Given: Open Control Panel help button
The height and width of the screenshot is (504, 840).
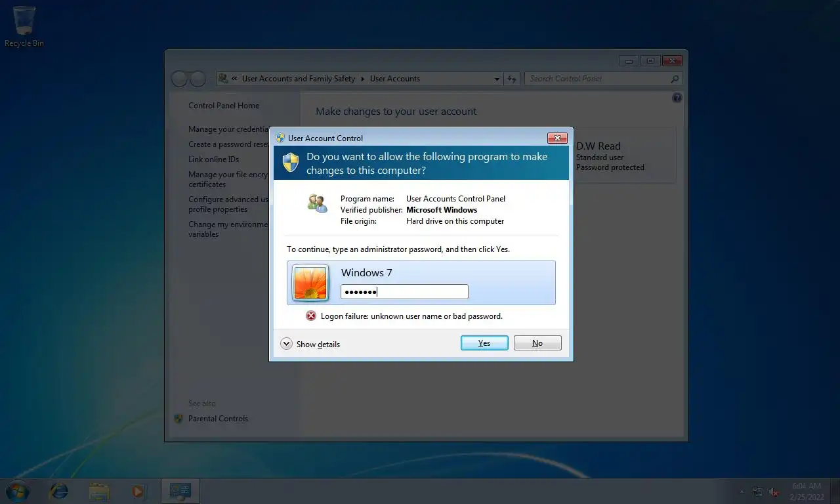Looking at the screenshot, I should (x=677, y=98).
